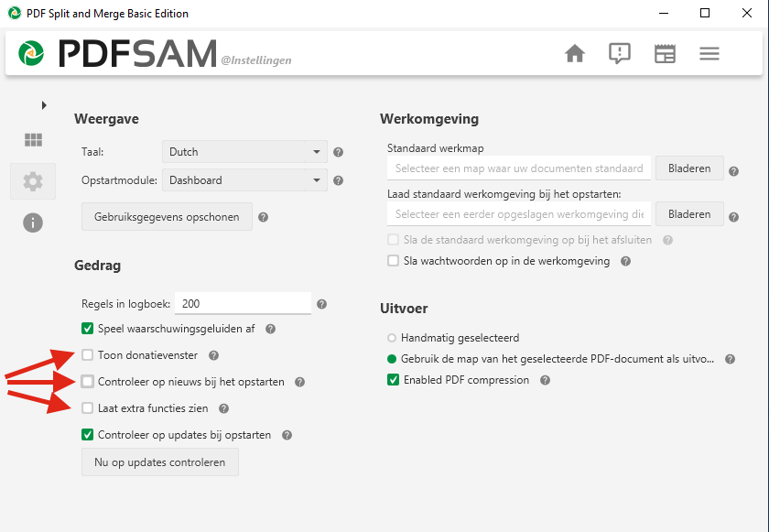This screenshot has height=532, width=769.
Task: Click help icon next to Taal dropdown
Action: tap(338, 153)
